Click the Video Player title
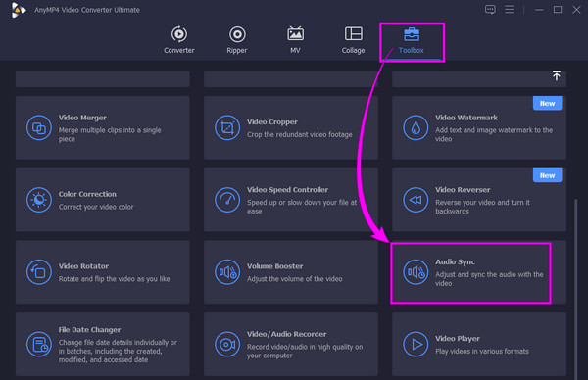Viewport: 588px width, 380px height. click(458, 339)
